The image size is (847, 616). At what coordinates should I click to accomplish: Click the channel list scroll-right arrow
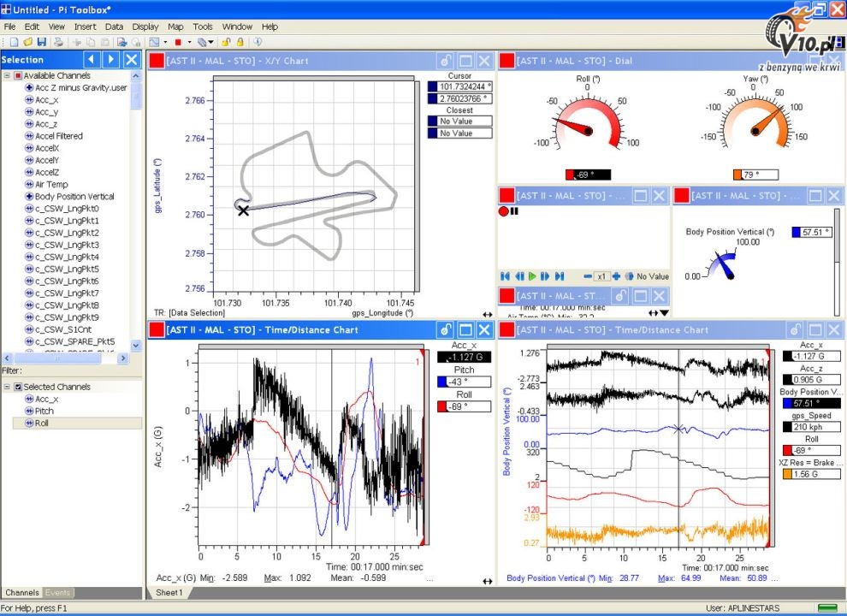[x=123, y=358]
